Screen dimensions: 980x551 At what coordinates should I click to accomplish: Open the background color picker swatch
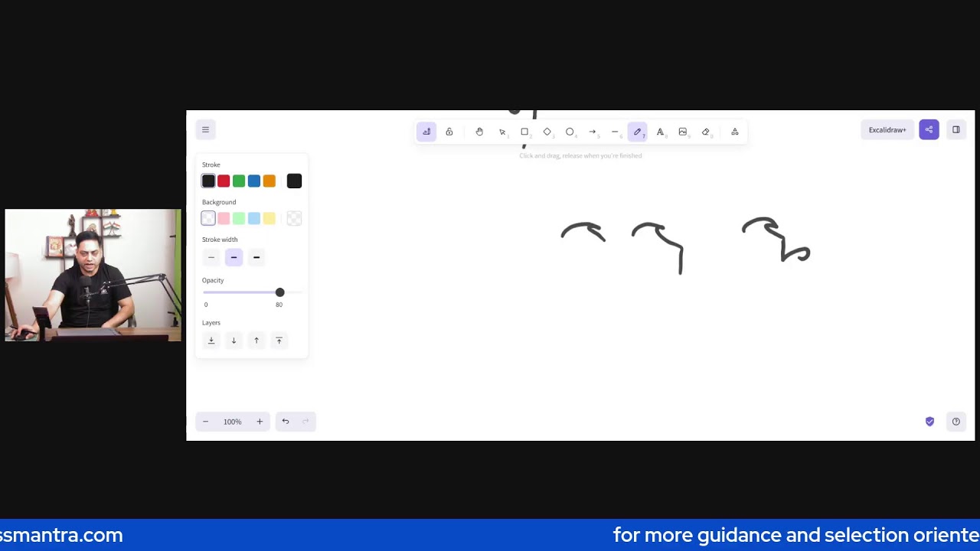[294, 219]
